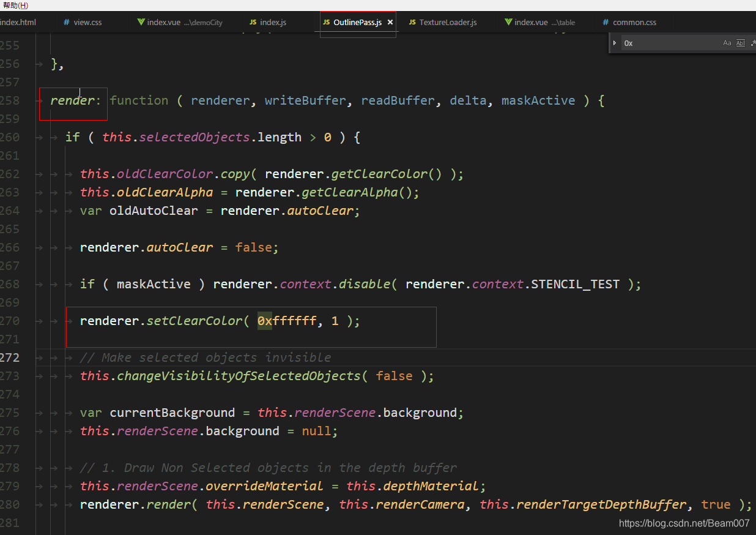The image size is (756, 535).
Task: Click 'changeVisibilityOfSelectedObjects' on line 273
Action: click(x=239, y=376)
